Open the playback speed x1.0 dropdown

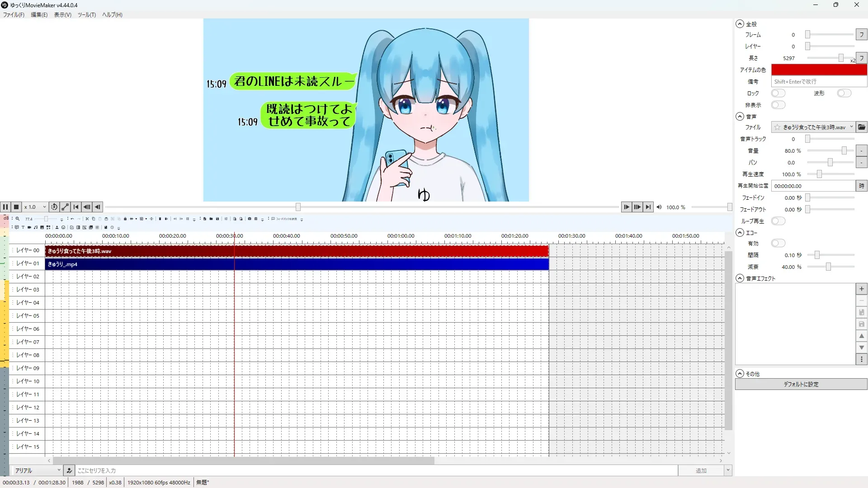click(x=35, y=207)
